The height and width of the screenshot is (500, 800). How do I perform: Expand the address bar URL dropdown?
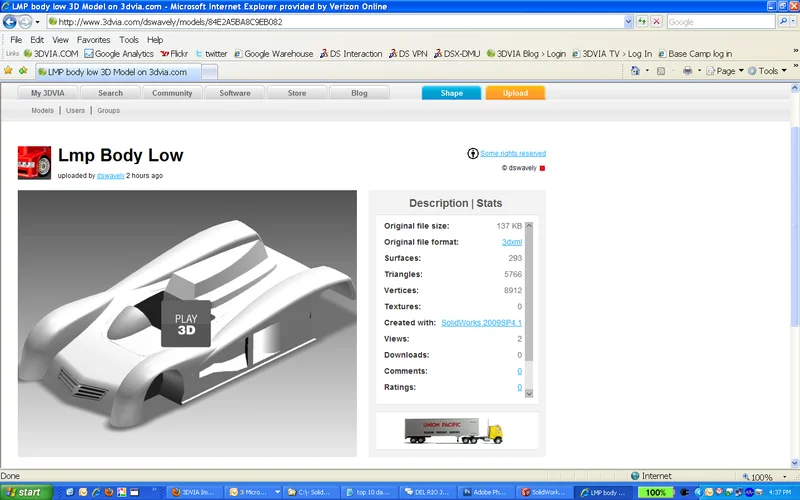[x=628, y=21]
